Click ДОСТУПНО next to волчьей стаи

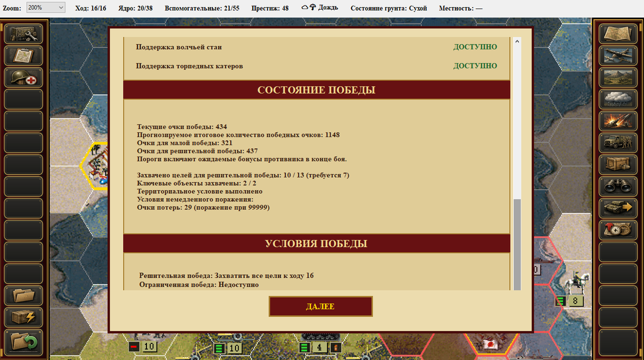pyautogui.click(x=475, y=47)
